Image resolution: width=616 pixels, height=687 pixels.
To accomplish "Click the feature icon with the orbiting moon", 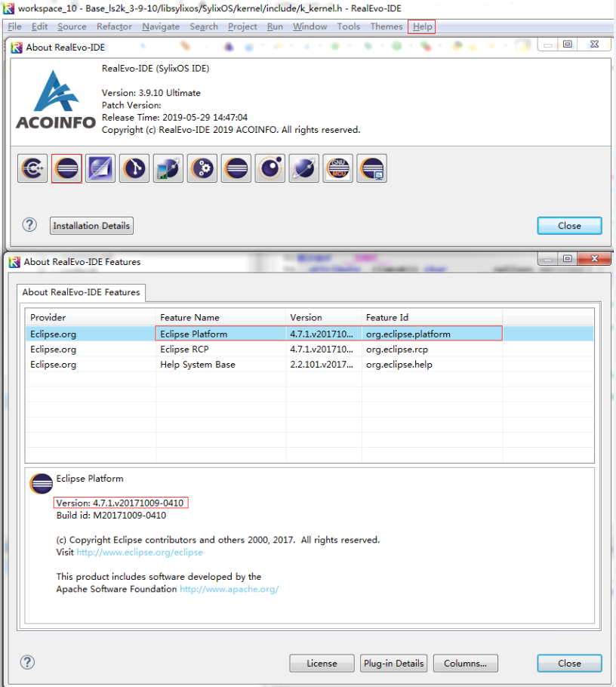I will (270, 168).
